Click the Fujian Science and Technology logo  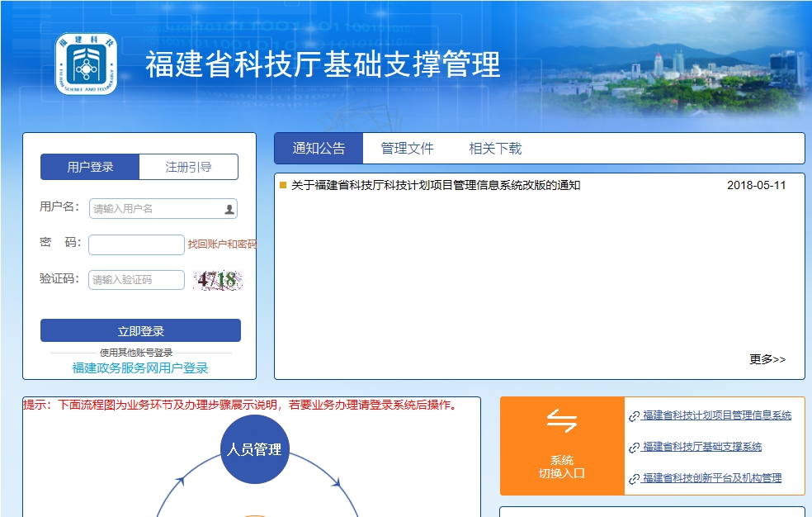pos(86,64)
